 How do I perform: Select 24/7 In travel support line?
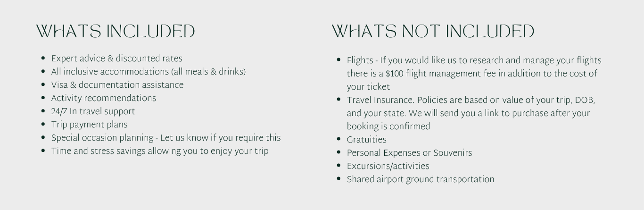[93, 112]
